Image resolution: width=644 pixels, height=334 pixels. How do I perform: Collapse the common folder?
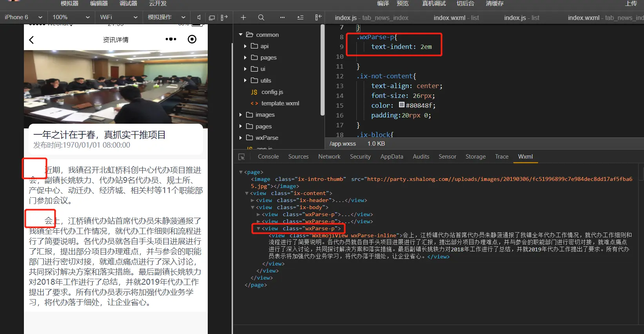(x=241, y=35)
